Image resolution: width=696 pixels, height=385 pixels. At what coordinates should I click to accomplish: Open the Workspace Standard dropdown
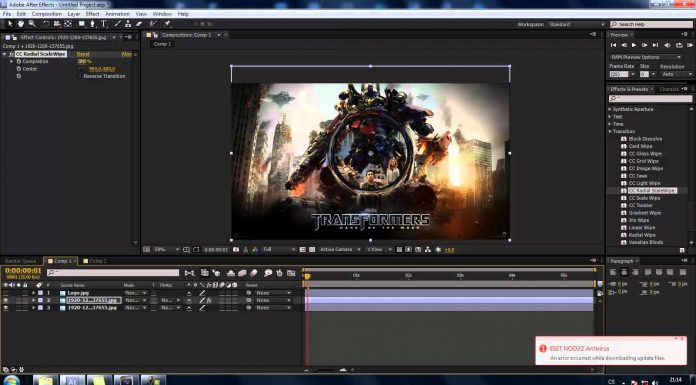coord(576,24)
